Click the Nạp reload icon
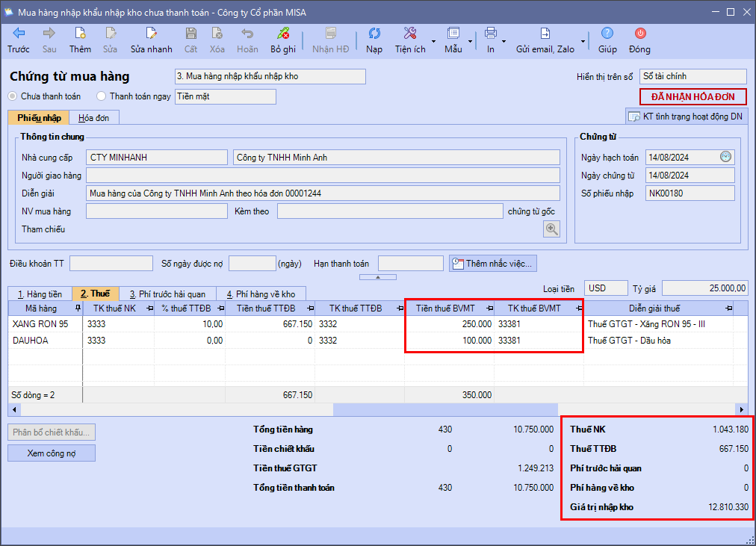The image size is (756, 546). coord(374,34)
